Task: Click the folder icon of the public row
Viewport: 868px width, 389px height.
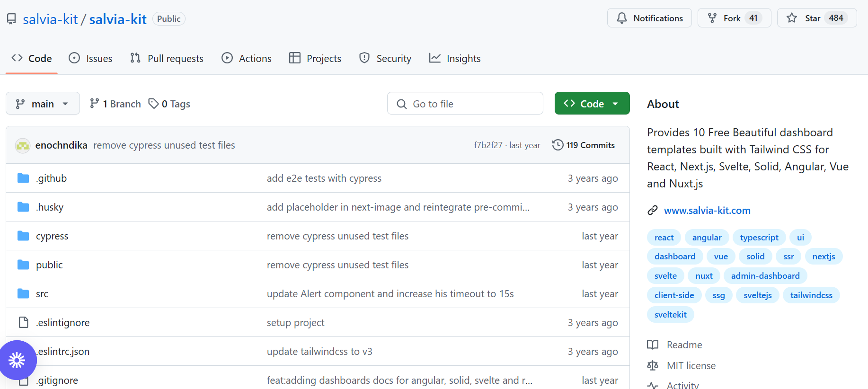Action: 23,265
